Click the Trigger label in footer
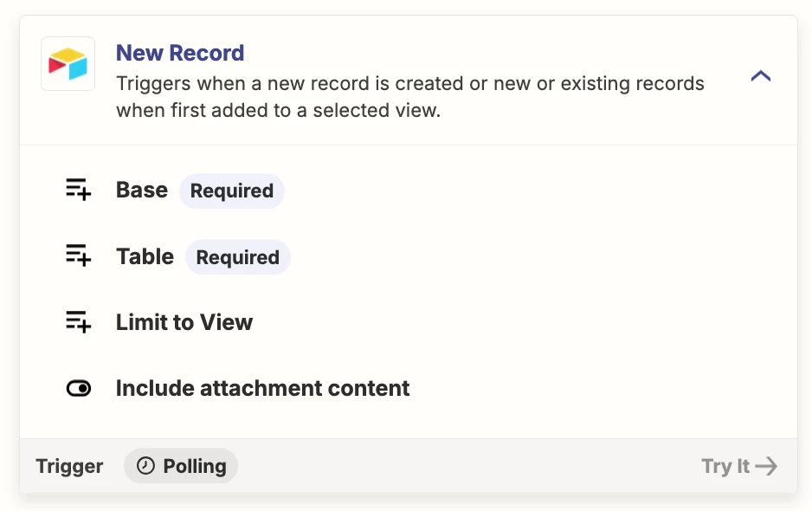Viewport: 812px width, 511px height. (x=69, y=466)
